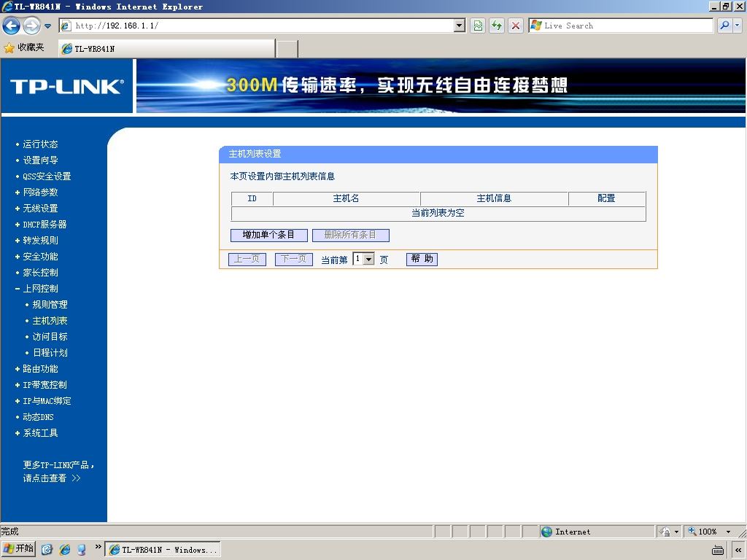Follow the 更多TP-LINK产品 link
Screen dimensions: 747x560
(58, 472)
